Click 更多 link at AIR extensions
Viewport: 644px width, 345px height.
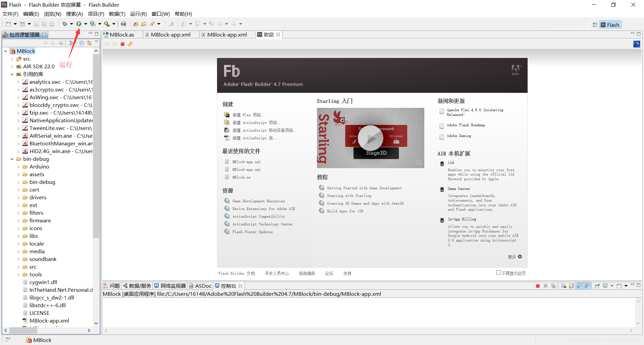(515, 257)
